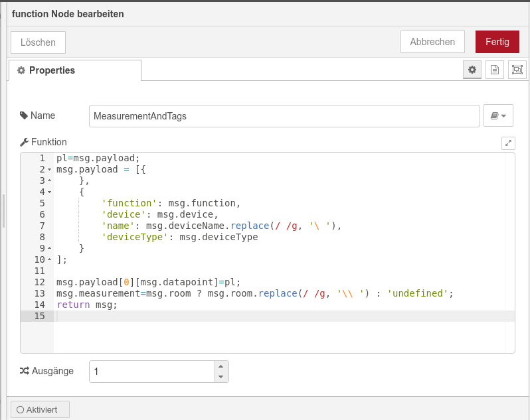Click the Löschen button
The height and width of the screenshot is (420, 530).
pos(38,42)
